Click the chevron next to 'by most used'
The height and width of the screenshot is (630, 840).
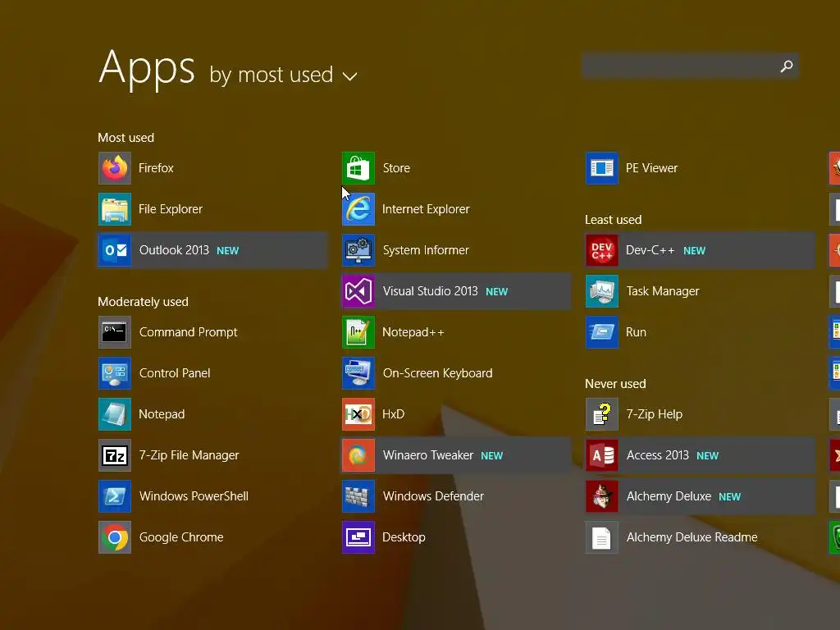349,76
